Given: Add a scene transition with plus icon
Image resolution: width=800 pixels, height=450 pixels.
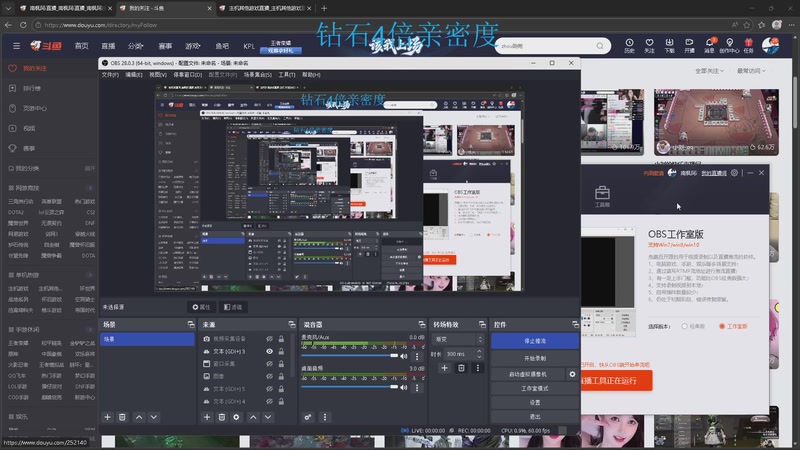Looking at the screenshot, I should tap(444, 368).
